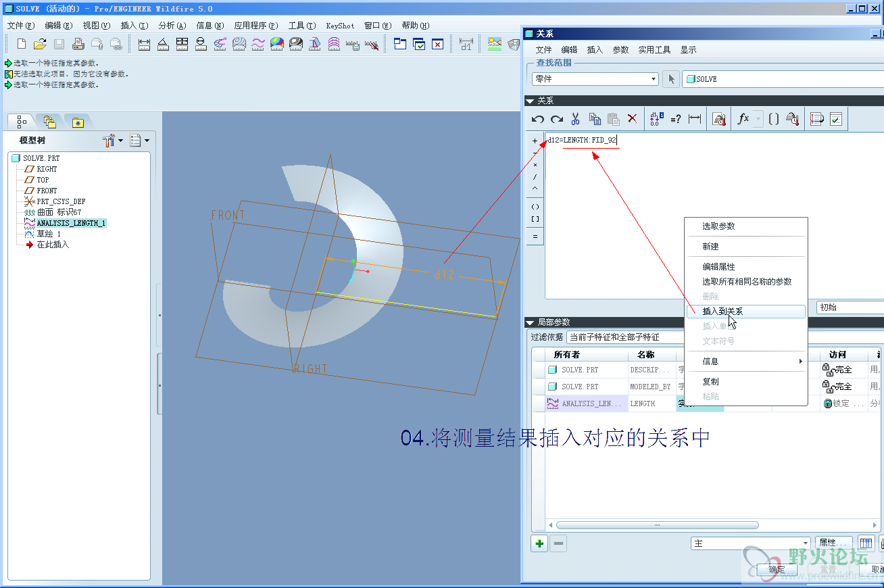Expand 信息 submenu in context menu

click(746, 362)
